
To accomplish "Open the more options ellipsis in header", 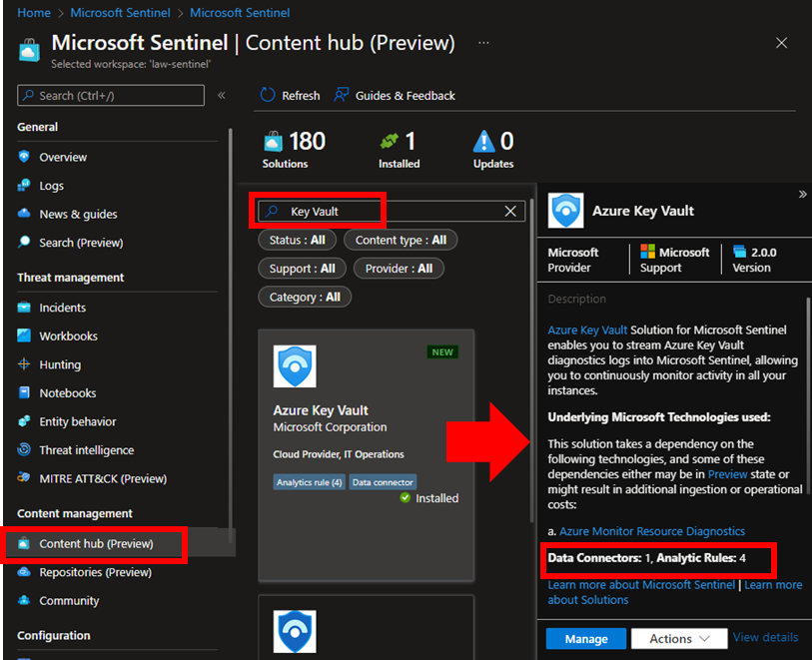I will (483, 43).
